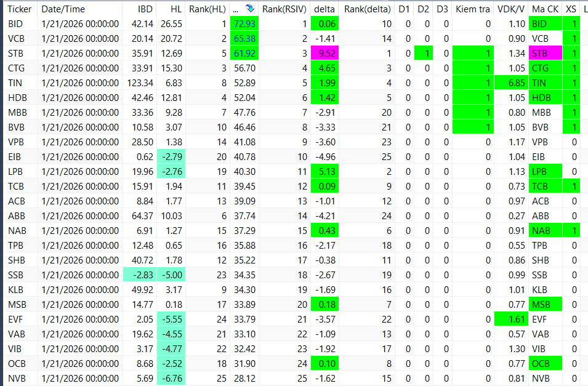Select the HDB ticker in first column
The width and height of the screenshot is (588, 386).
(x=17, y=98)
